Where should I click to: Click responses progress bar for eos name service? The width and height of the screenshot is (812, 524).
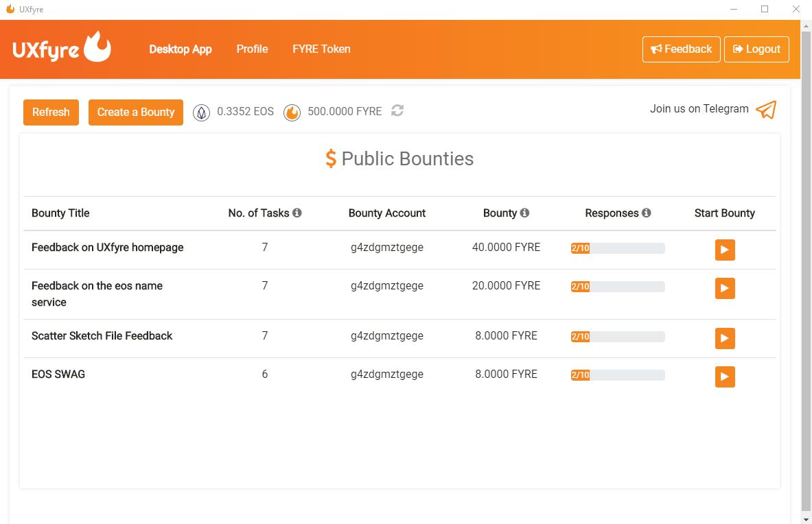[618, 287]
